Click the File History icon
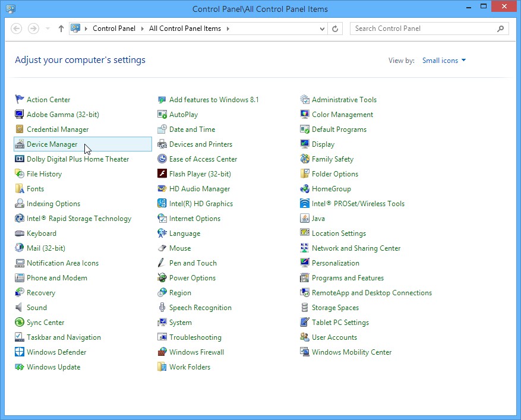This screenshot has width=521, height=420. coord(20,174)
